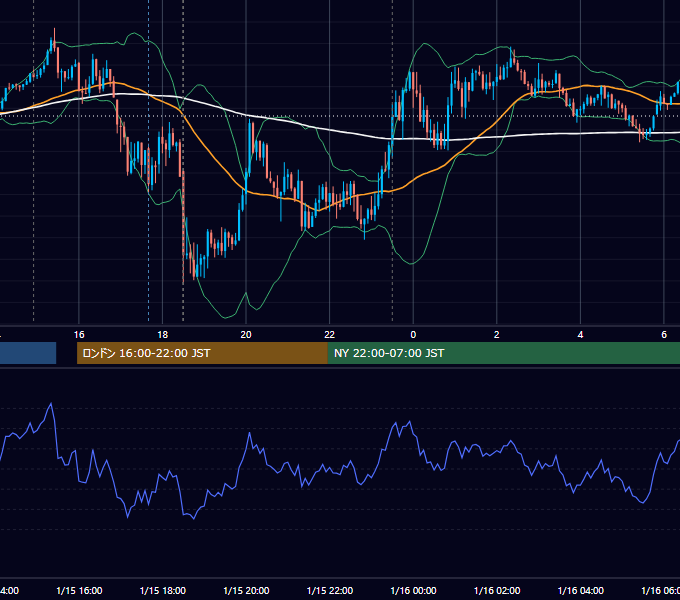Click the 2 hour label on upper time axis
Image resolution: width=680 pixels, height=600 pixels.
pyautogui.click(x=497, y=335)
